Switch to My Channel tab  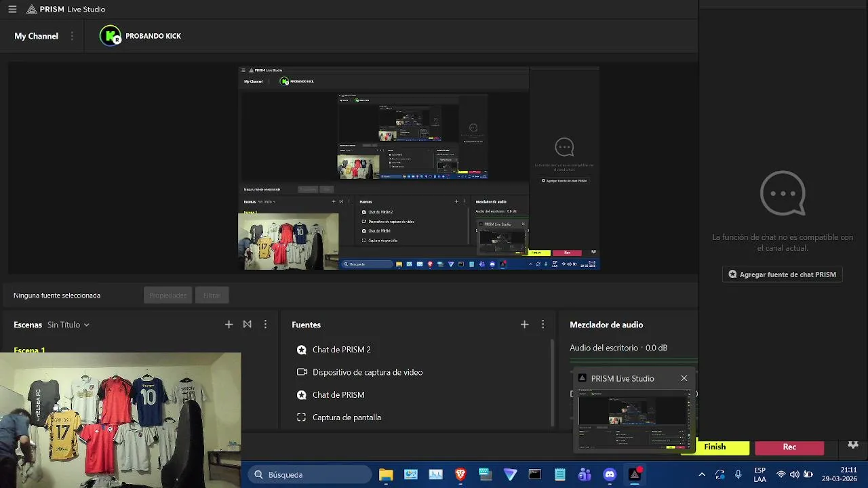click(36, 36)
